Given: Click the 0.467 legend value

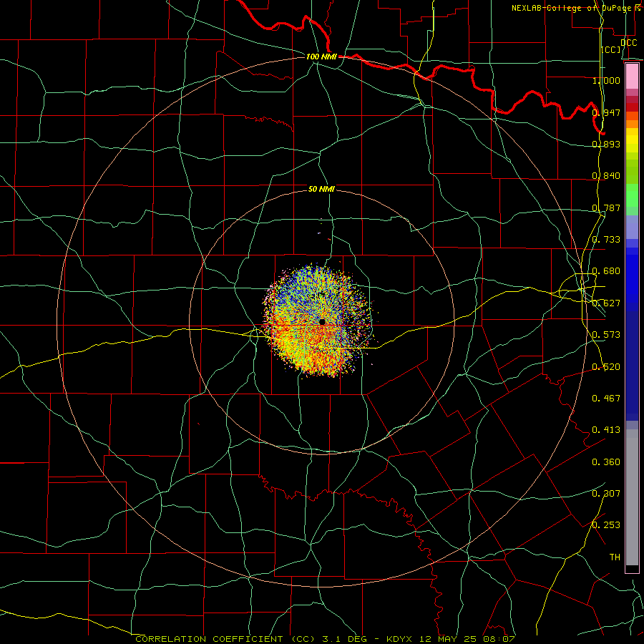Looking at the screenshot, I should click(606, 399).
